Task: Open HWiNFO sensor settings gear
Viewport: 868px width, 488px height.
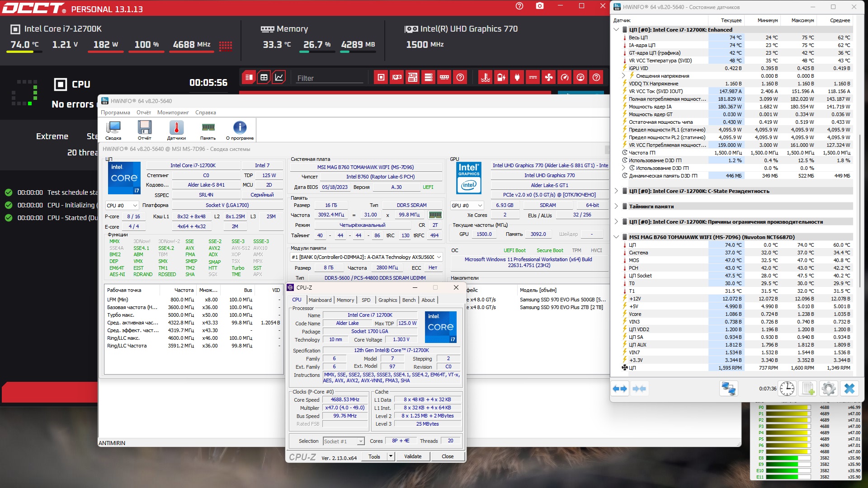Action: (x=828, y=389)
